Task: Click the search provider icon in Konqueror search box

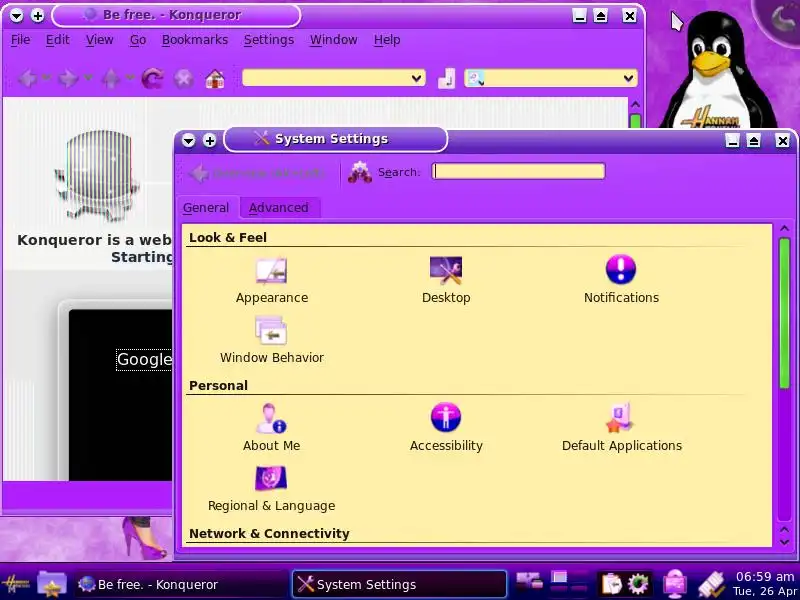Action: [476, 78]
